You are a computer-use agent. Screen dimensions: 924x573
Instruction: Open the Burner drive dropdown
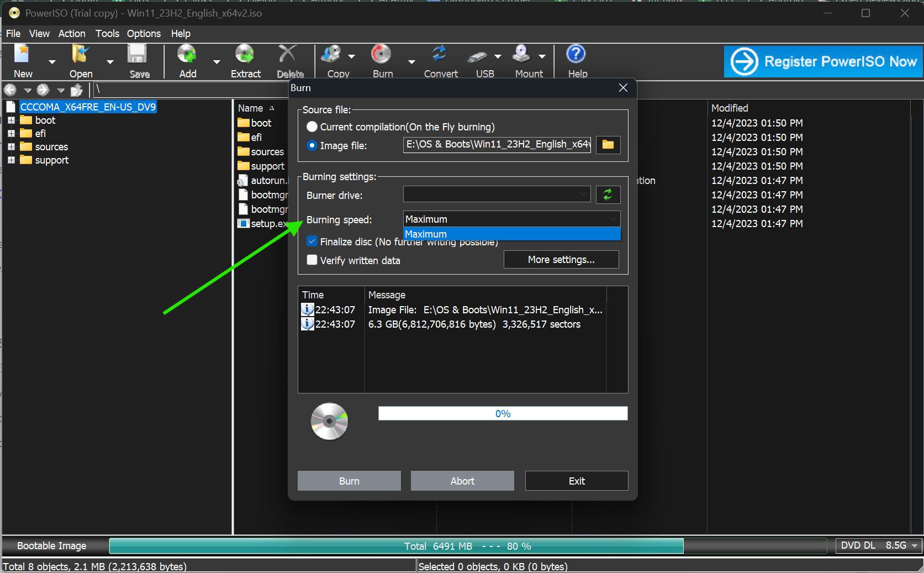click(x=496, y=194)
